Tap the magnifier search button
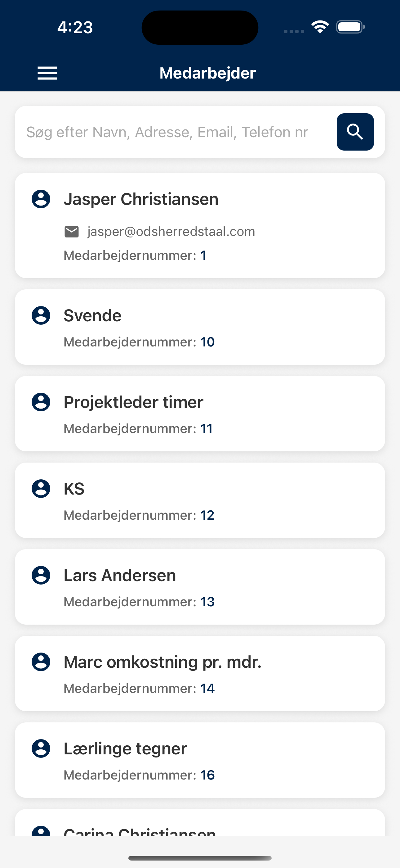The width and height of the screenshot is (400, 868). [x=355, y=132]
